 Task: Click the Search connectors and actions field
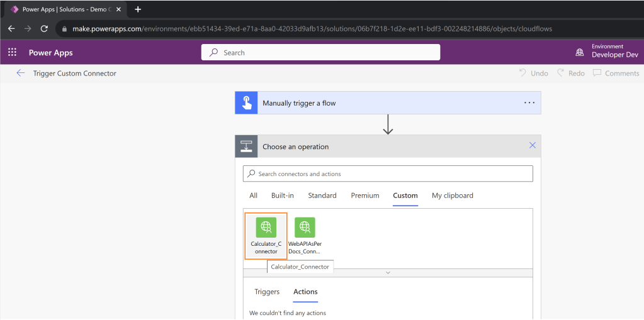(x=388, y=174)
